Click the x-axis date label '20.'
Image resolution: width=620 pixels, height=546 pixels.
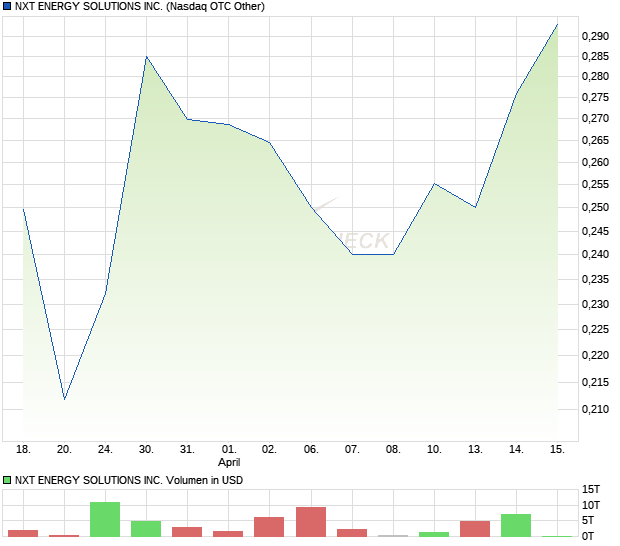tap(64, 450)
